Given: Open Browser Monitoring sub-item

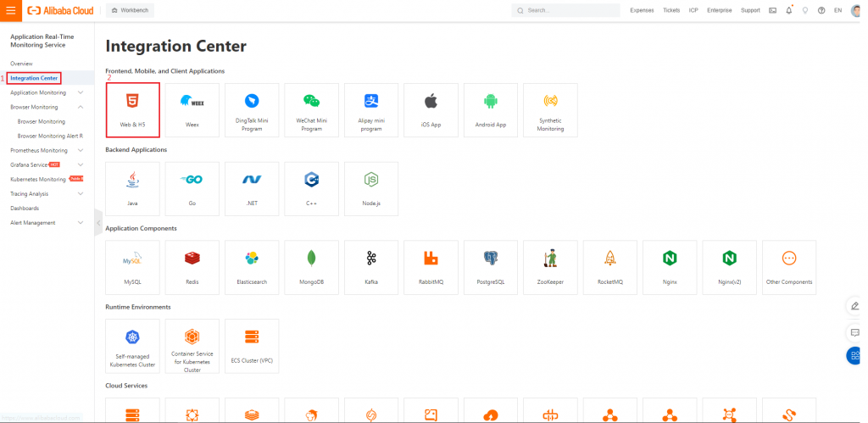Looking at the screenshot, I should pos(41,121).
